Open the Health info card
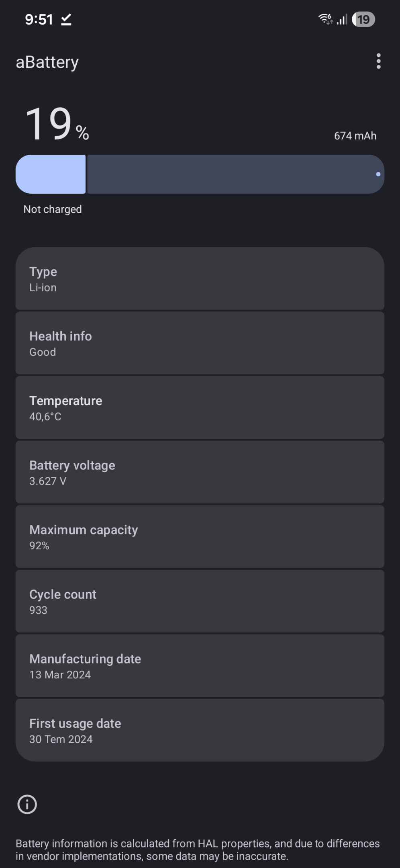Screen dimensions: 400x868 pyautogui.click(x=200, y=343)
